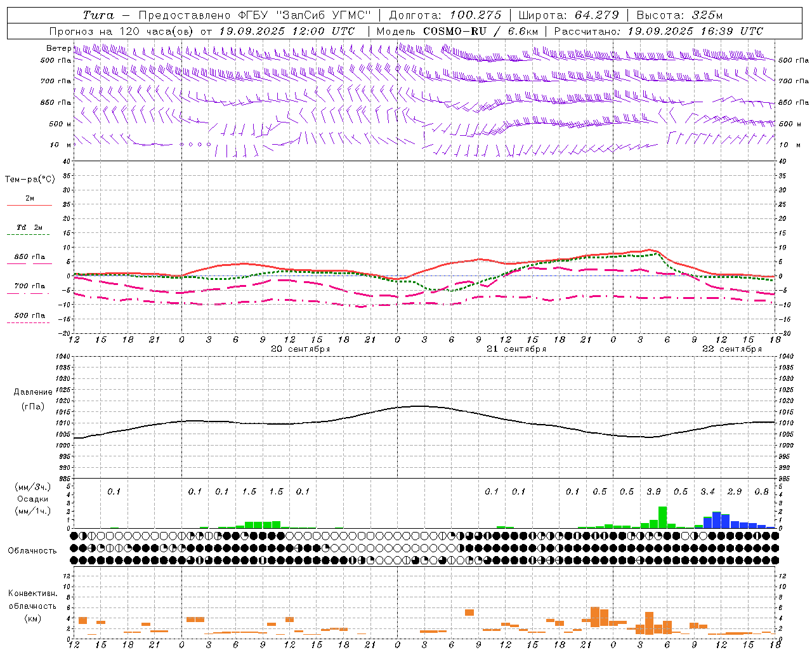Screen dimensions: 812x650
Task: Click the station name "Tura" in the header
Action: (x=98, y=15)
